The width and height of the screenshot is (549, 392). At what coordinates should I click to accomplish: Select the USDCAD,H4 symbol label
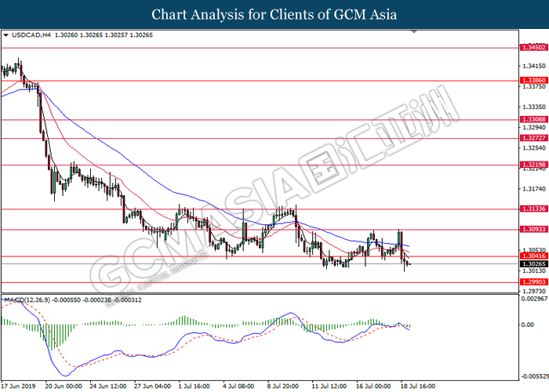(x=31, y=35)
